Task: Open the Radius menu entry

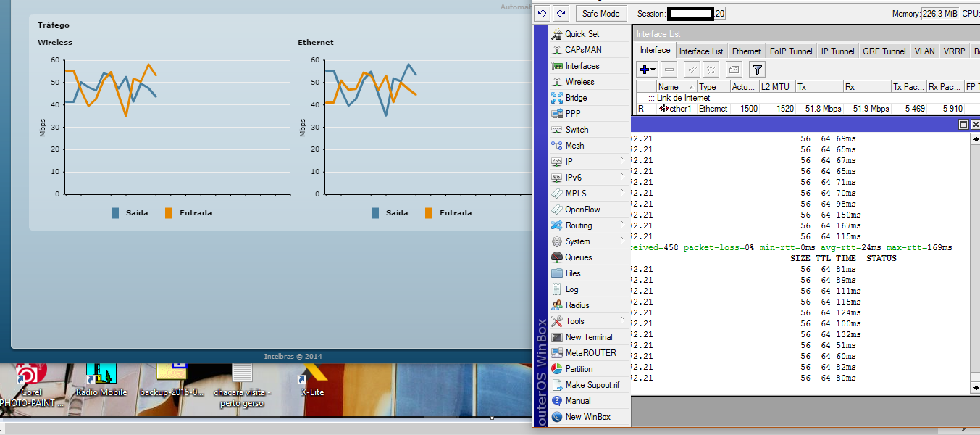Action: click(x=577, y=305)
